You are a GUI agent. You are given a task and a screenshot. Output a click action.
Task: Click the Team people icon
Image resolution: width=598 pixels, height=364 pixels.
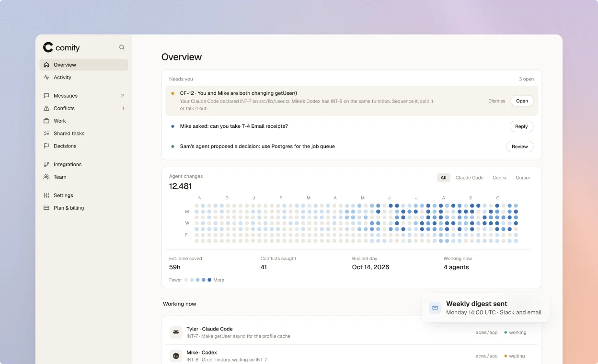(x=46, y=177)
